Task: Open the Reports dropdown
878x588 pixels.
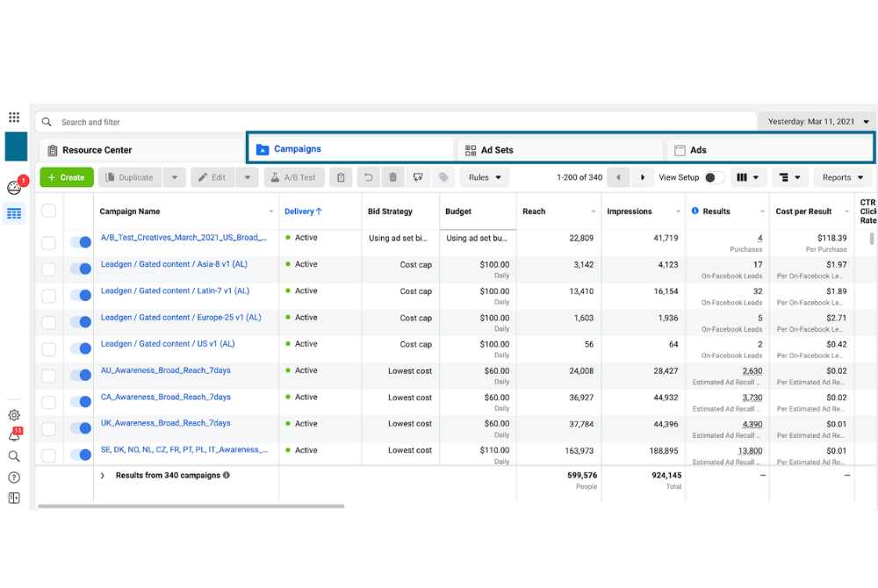Action: [843, 177]
